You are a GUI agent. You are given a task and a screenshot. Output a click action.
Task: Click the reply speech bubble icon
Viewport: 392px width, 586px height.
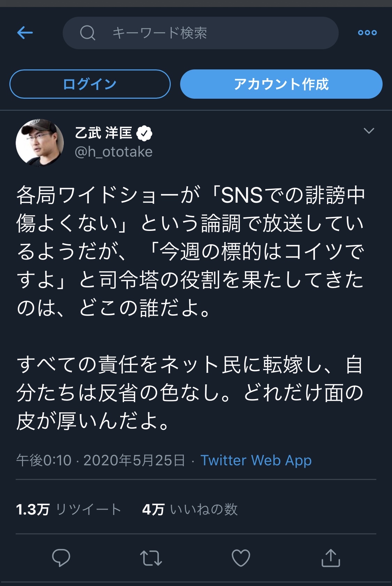tap(61, 557)
